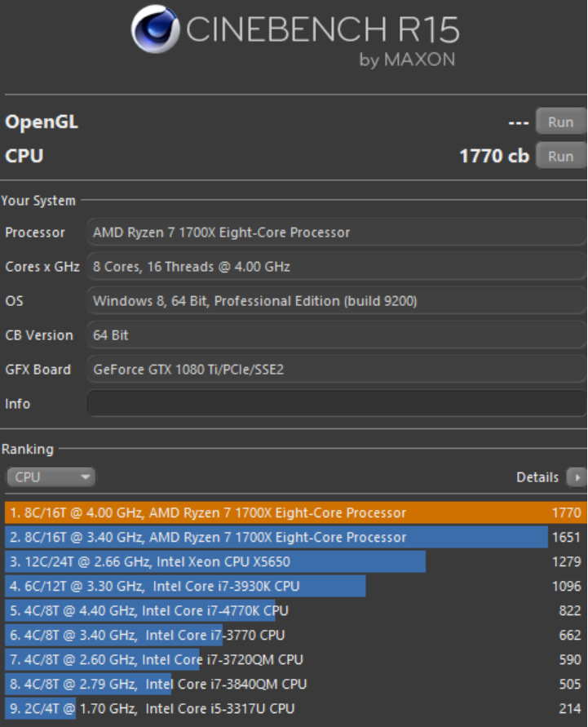This screenshot has height=727, width=588.
Task: Select the Processor field showing Ryzen 7 1700X
Action: click(336, 233)
